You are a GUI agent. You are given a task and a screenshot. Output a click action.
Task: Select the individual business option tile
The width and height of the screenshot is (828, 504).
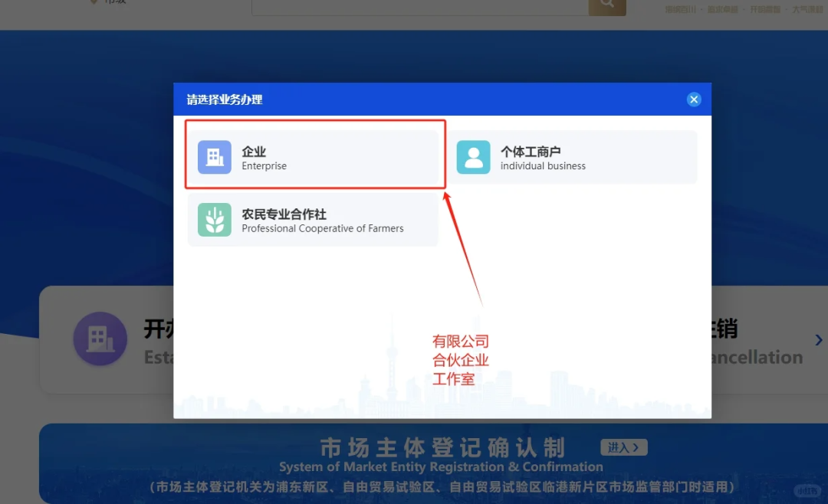tap(574, 156)
